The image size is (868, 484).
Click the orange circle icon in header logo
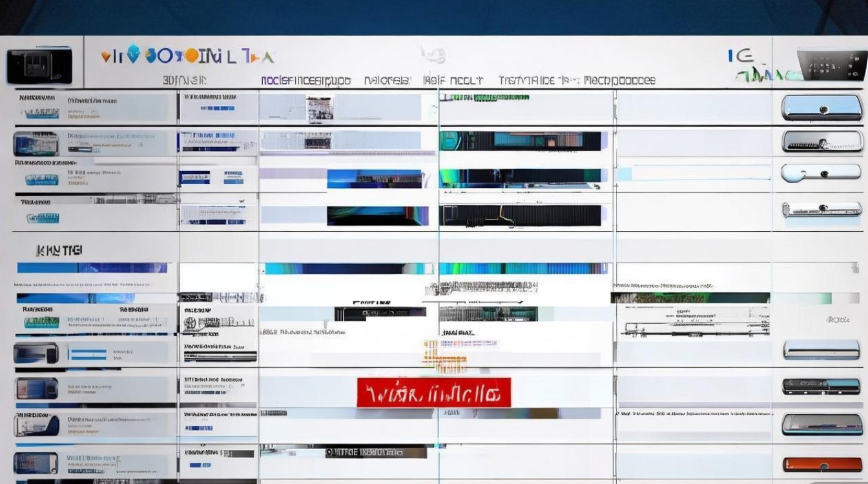[x=191, y=56]
